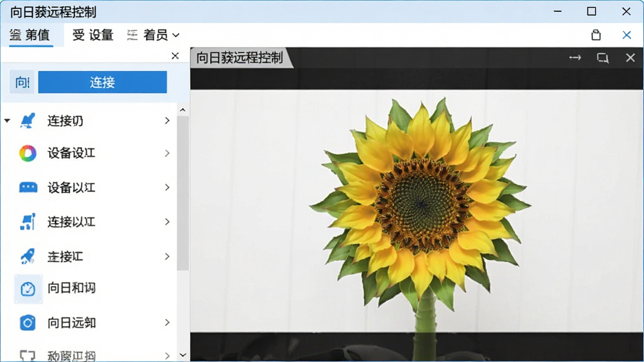
Task: Click the clock icon for 向日和询
Action: 28,289
